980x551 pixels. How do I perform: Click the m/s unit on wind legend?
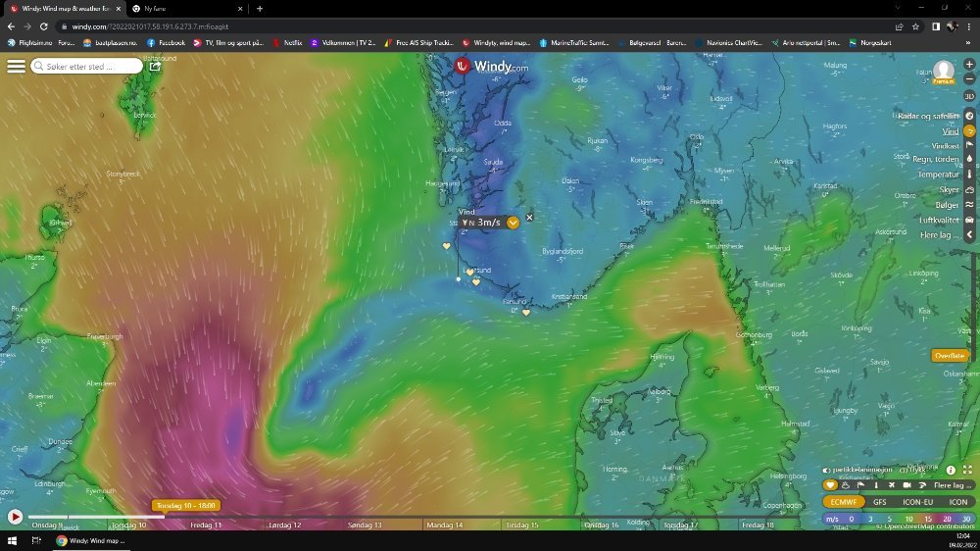[x=832, y=519]
